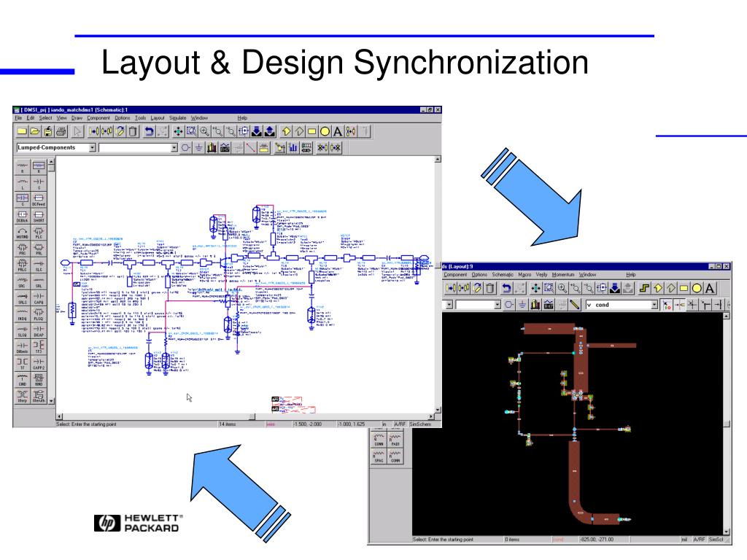This screenshot has width=747, height=560.
Task: Click palette scrollbar down arrow in Schematic
Action: coord(52,401)
